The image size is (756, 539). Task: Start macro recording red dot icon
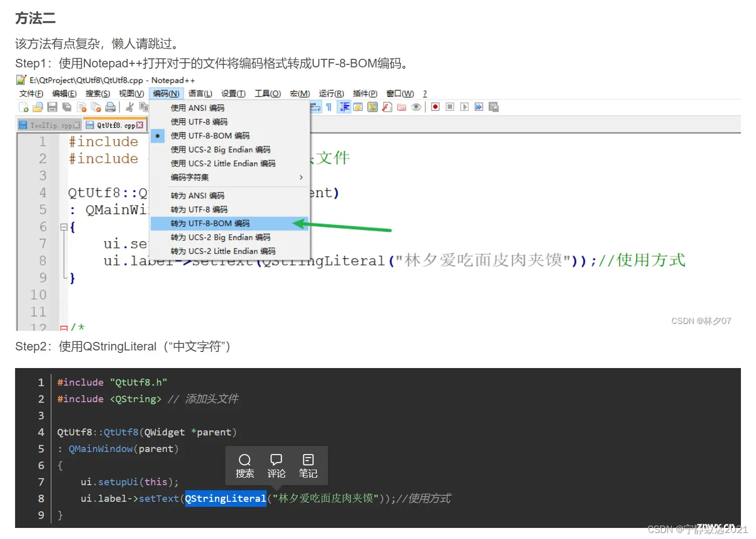(436, 107)
